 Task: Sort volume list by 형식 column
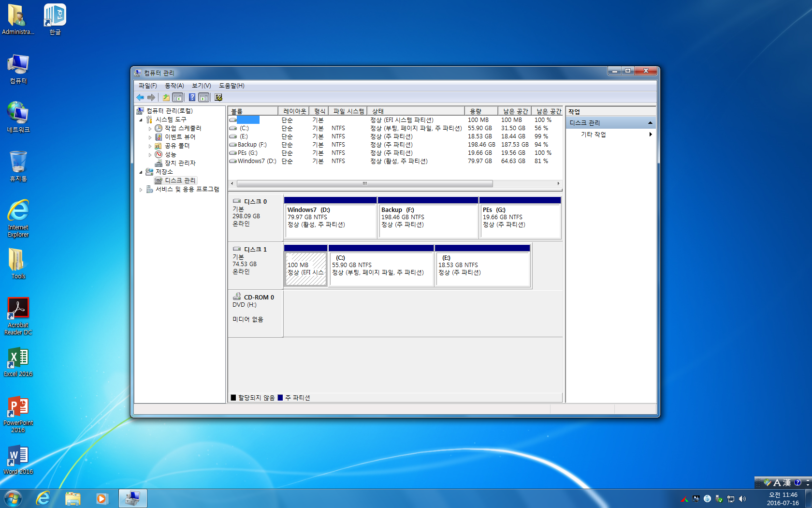319,111
